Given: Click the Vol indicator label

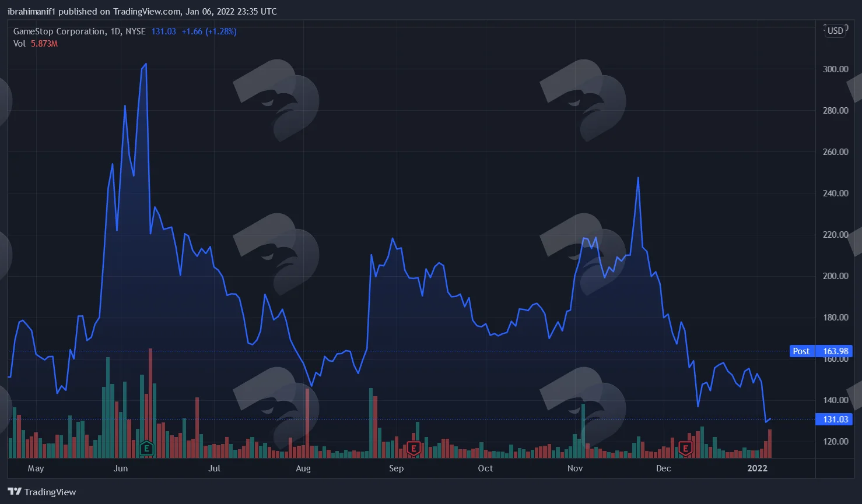Looking at the screenshot, I should pyautogui.click(x=20, y=44).
